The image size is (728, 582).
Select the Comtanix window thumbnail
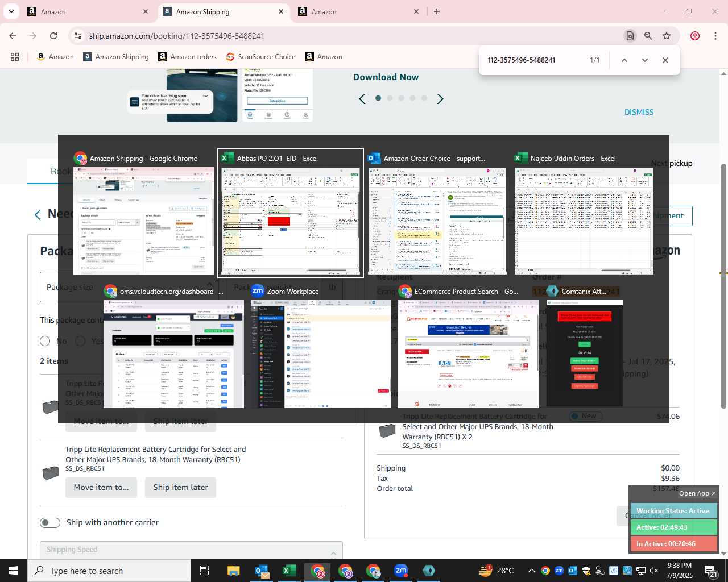coord(585,346)
